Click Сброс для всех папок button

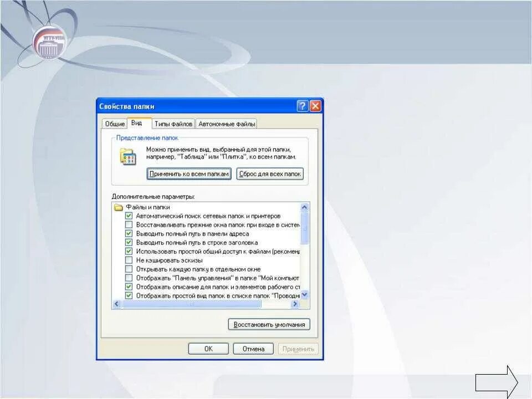pos(270,173)
